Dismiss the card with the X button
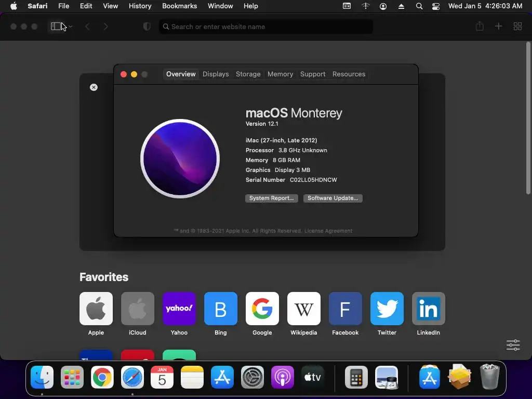532x399 pixels. [x=94, y=87]
